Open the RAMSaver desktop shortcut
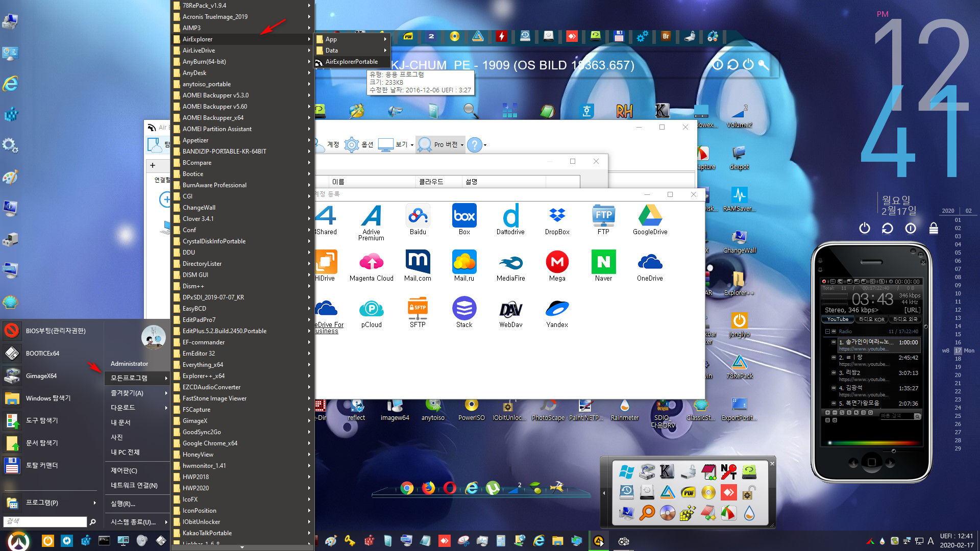This screenshot has width=980, height=551. pos(739,199)
